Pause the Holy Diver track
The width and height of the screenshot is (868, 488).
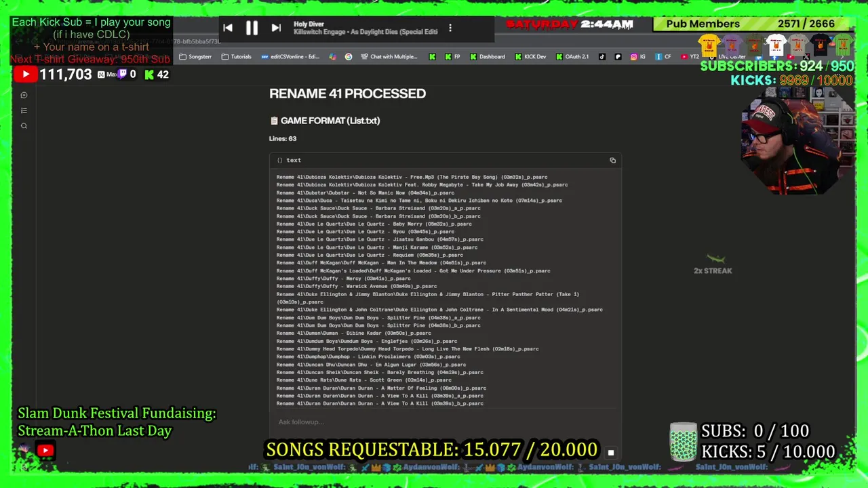252,28
